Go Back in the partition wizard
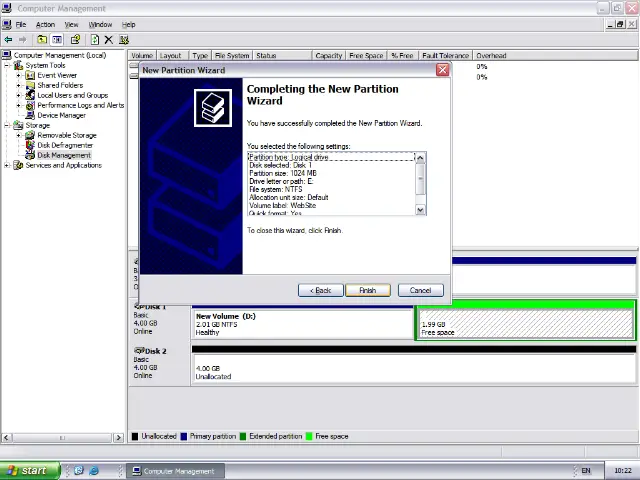Viewport: 640px width, 480px height. pos(320,290)
